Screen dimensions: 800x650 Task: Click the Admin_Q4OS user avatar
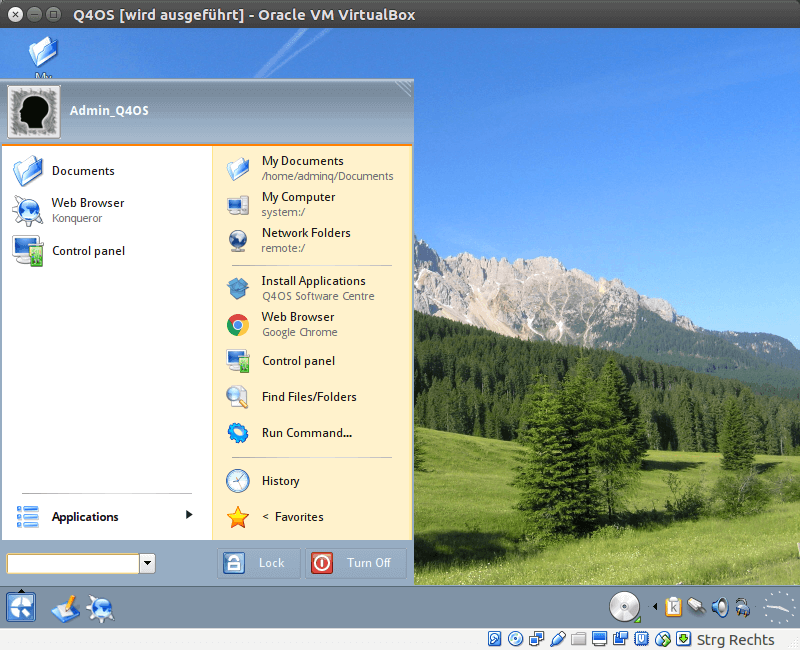coord(34,111)
